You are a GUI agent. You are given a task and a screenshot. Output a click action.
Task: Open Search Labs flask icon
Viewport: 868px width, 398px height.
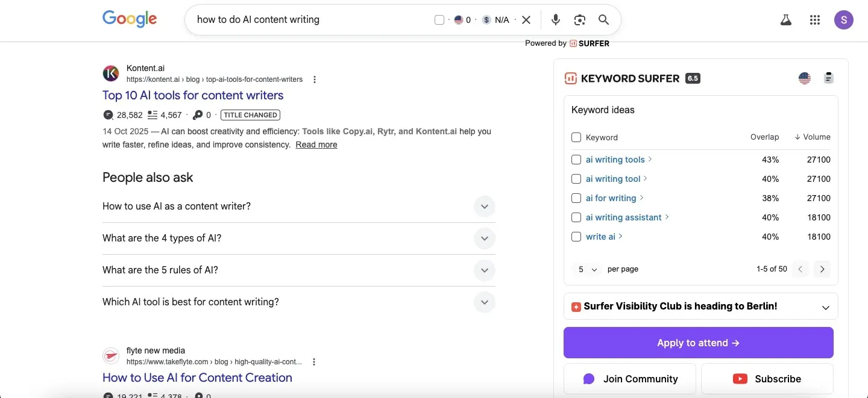point(785,20)
